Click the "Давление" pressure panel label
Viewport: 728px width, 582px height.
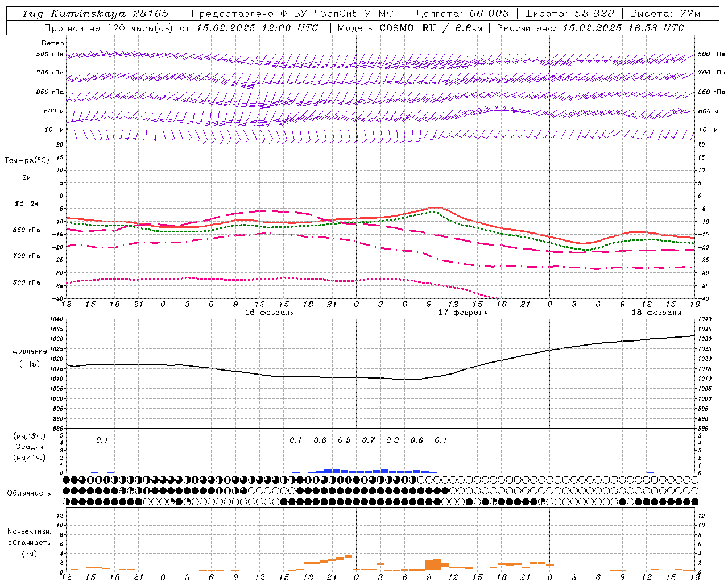29,351
